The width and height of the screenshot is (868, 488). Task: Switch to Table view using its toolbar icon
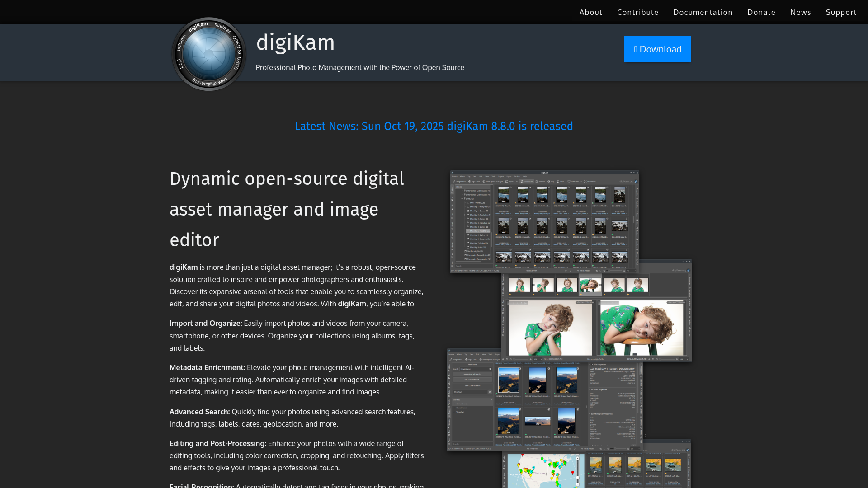pyautogui.click(x=561, y=182)
